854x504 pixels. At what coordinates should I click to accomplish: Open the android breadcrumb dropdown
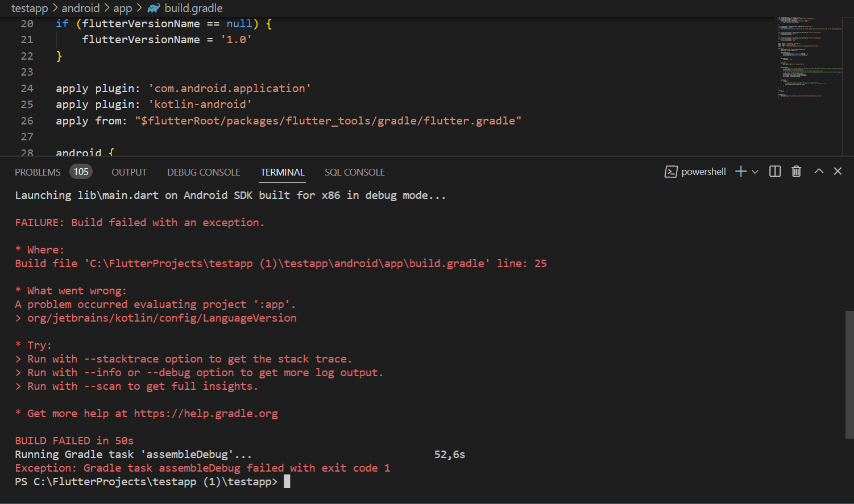point(81,8)
